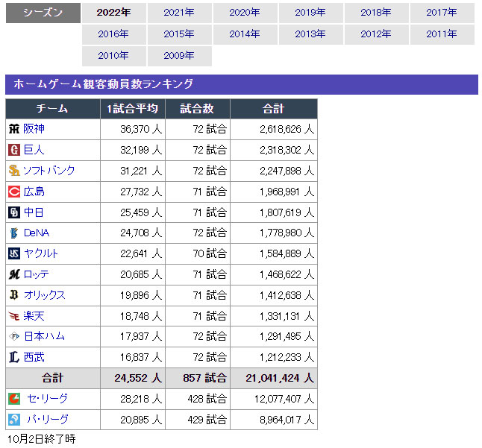Image resolution: width=482 pixels, height=448 pixels.
Task: Click the チーム column header
Action: tap(53, 109)
